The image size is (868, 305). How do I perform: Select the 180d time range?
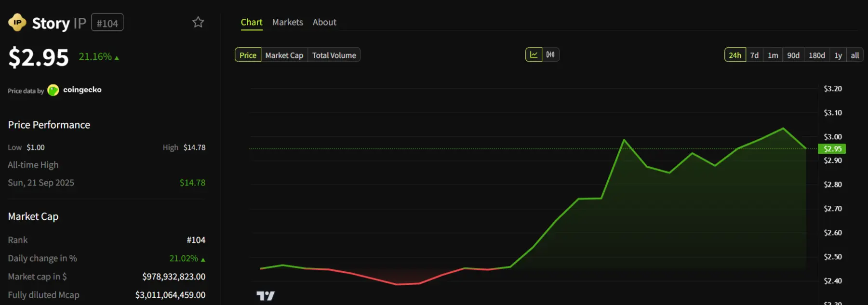pyautogui.click(x=817, y=55)
